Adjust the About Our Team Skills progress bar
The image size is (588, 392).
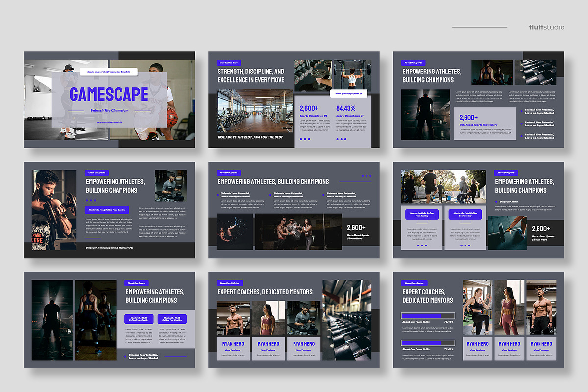pyautogui.click(x=428, y=315)
